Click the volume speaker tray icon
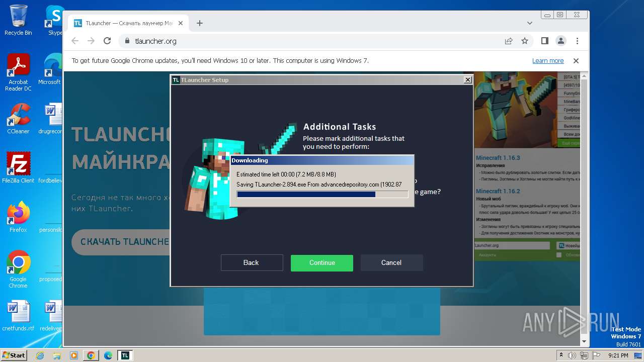 [572, 355]
